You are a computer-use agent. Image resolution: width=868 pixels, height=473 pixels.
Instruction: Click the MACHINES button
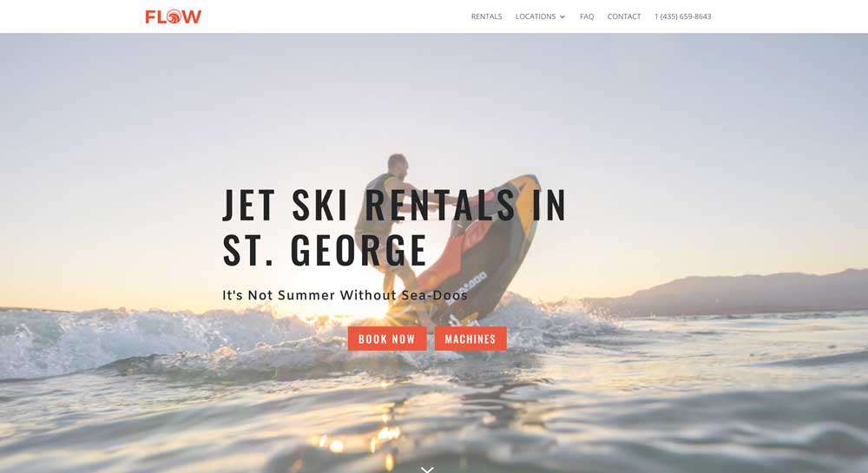470,338
